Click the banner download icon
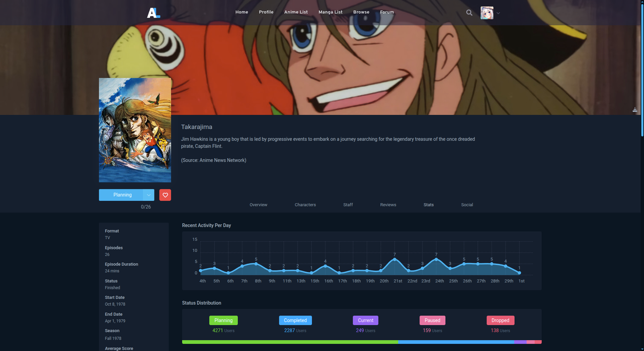 click(635, 109)
